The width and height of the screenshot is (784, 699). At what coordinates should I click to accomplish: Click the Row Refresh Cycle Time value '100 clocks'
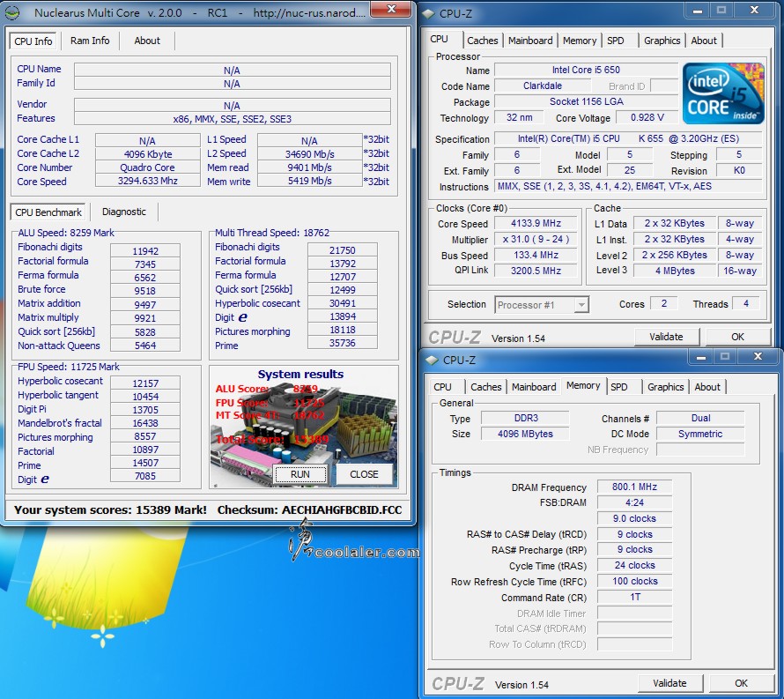pyautogui.click(x=634, y=581)
